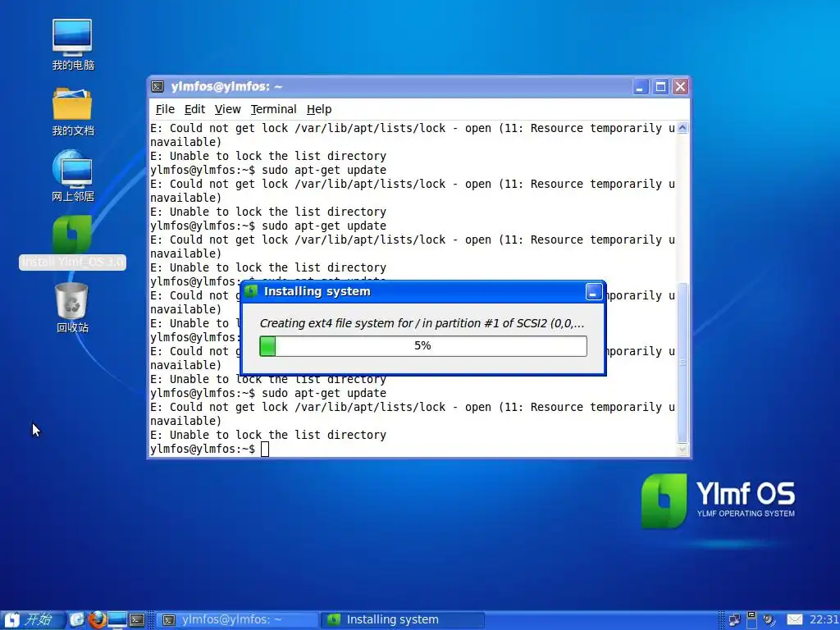Open the 回收站 recycle bin icon

pos(72,308)
